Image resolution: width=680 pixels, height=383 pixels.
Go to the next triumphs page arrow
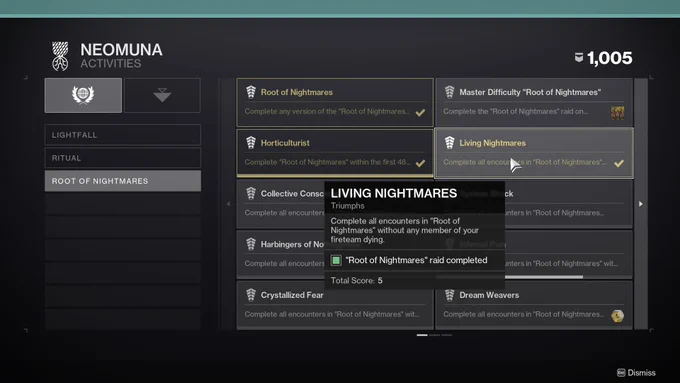click(x=641, y=204)
